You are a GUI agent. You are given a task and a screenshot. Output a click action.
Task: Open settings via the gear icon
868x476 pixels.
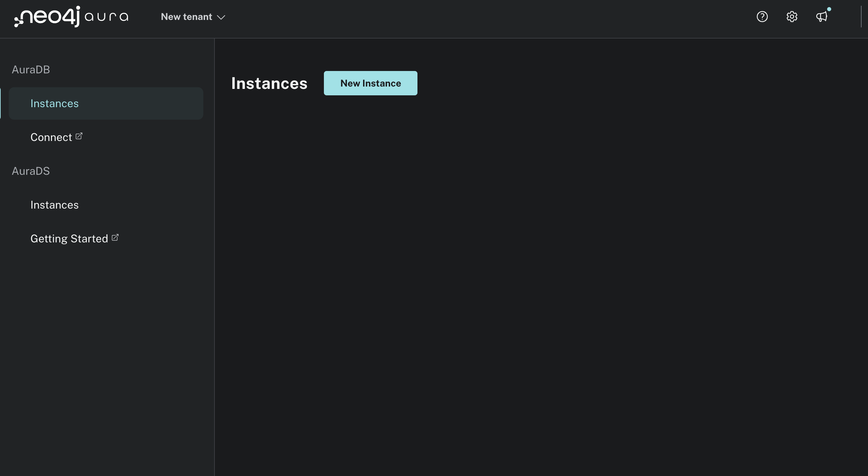tap(792, 17)
